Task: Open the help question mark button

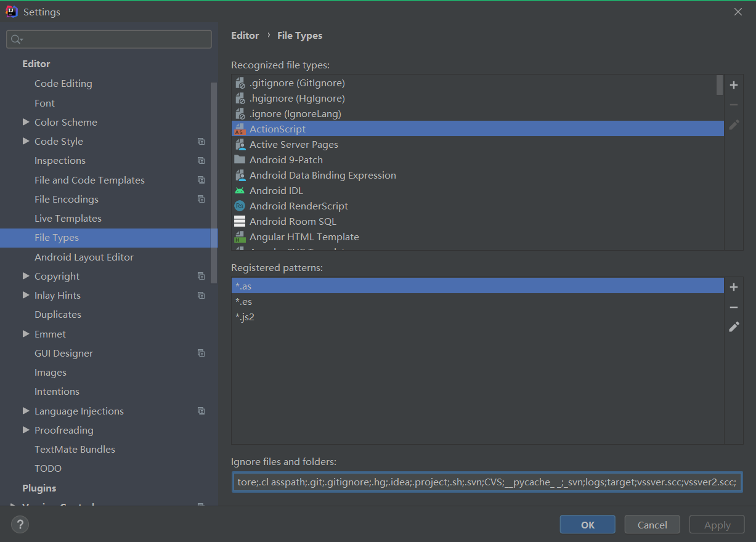Action: 20,525
